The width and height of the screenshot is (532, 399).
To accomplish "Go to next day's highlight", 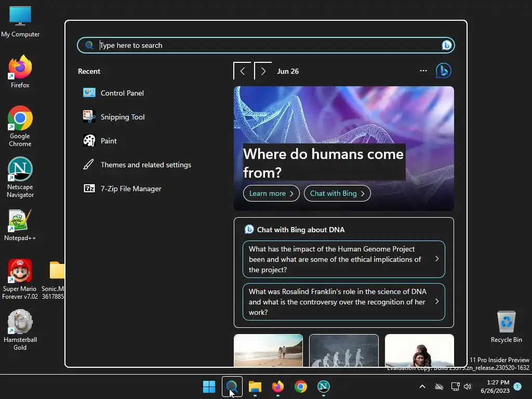I will pyautogui.click(x=263, y=71).
